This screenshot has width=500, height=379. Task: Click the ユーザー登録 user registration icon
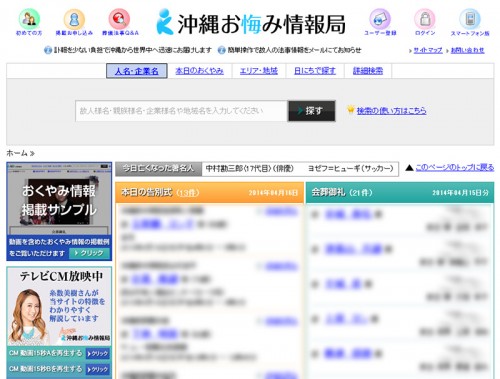[x=380, y=22]
